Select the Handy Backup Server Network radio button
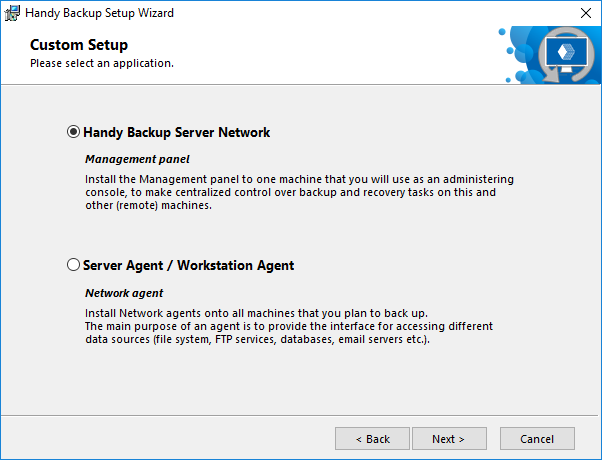 [73, 132]
